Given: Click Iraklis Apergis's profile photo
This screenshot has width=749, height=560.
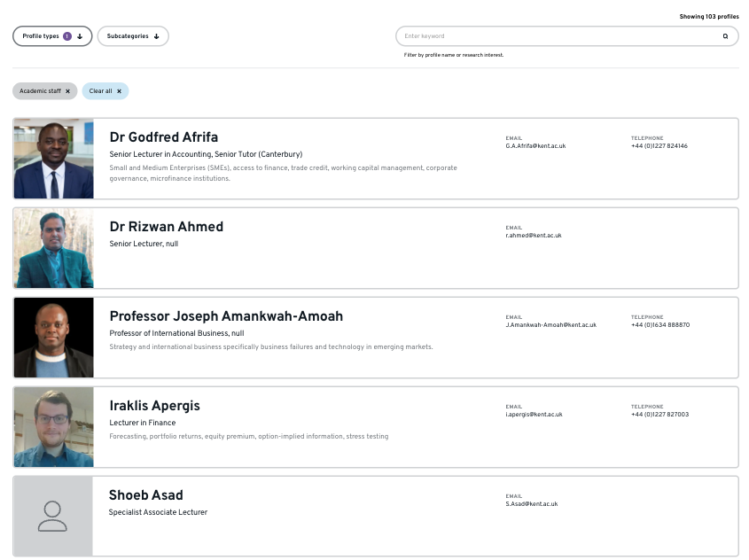Looking at the screenshot, I should tap(53, 427).
